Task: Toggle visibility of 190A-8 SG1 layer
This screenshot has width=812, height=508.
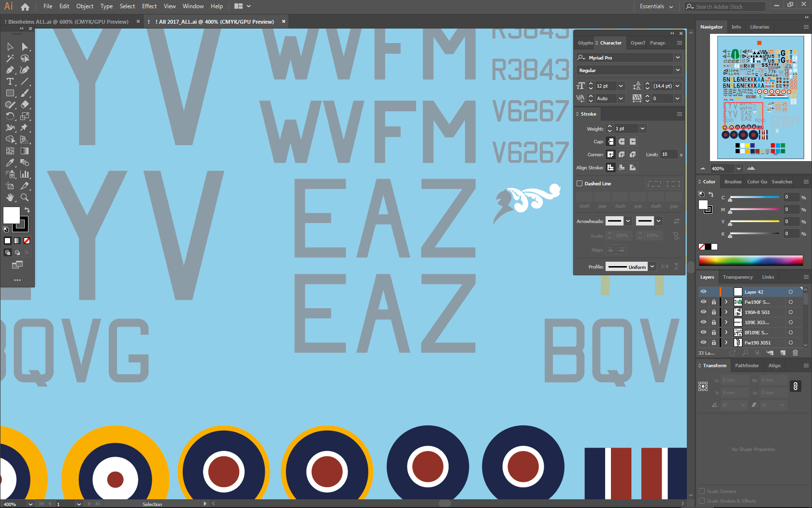Action: point(703,312)
